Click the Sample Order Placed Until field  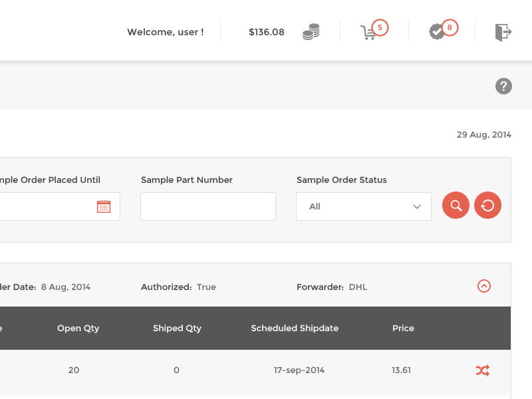47,206
